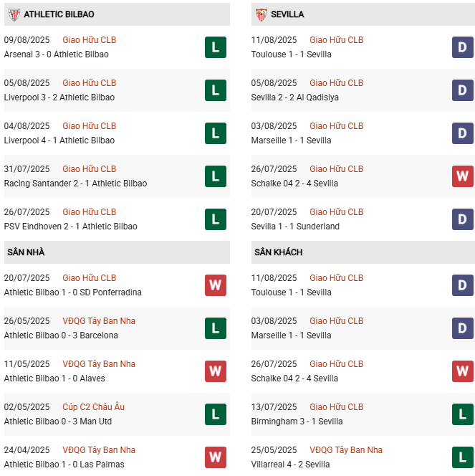Select the Sevilla section header
This screenshot has width=475, height=476.
[287, 14]
